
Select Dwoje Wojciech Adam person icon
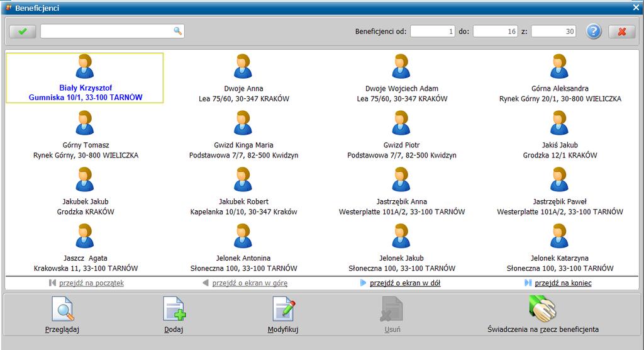coord(401,66)
